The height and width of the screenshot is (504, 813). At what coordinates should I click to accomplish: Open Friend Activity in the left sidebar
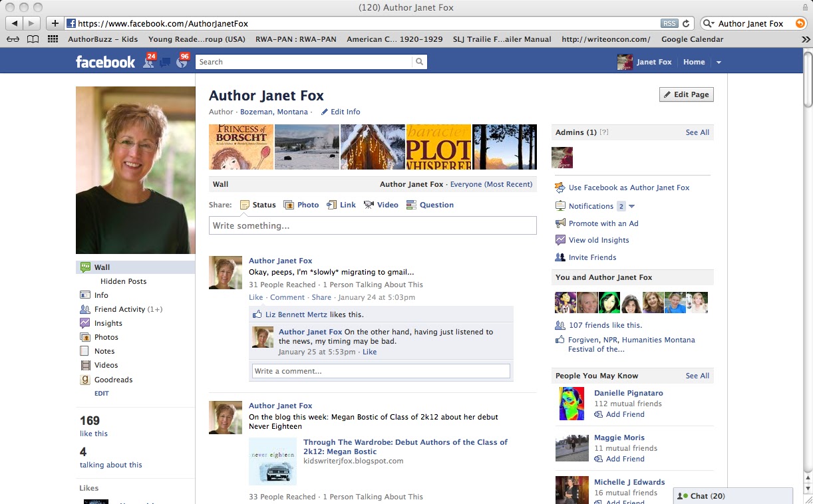(128, 309)
